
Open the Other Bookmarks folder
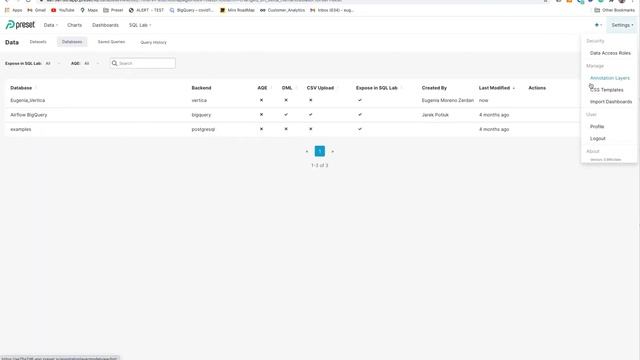[615, 10]
